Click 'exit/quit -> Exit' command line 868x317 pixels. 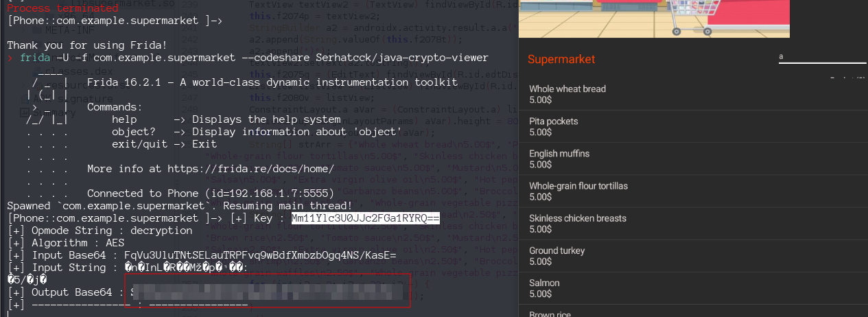[165, 144]
